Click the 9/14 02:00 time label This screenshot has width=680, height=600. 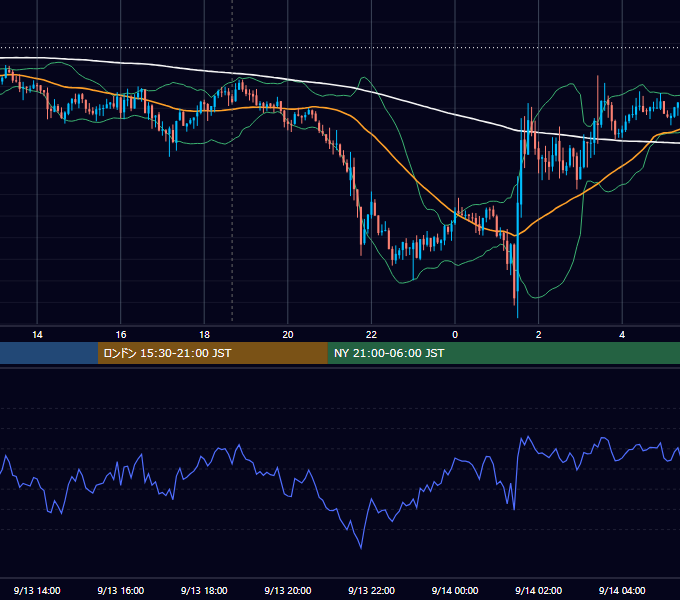click(x=539, y=590)
